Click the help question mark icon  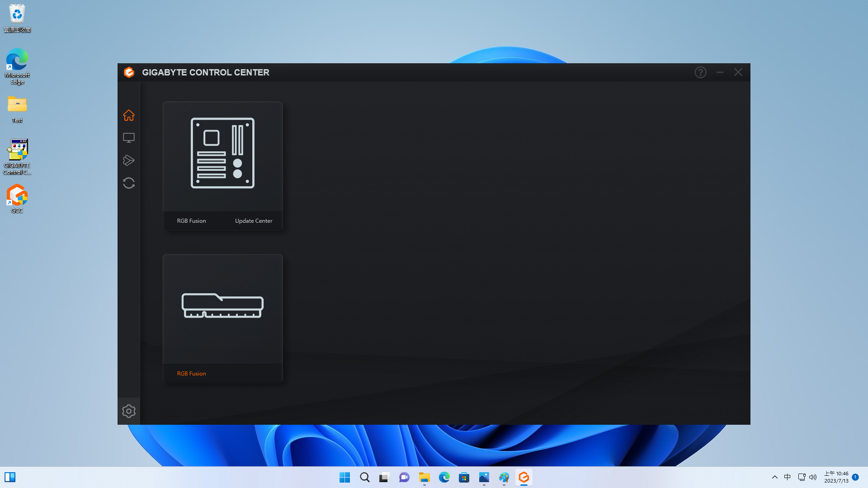tap(700, 72)
